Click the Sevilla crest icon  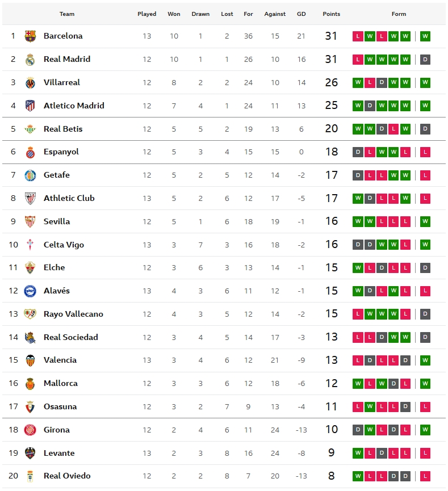point(30,221)
